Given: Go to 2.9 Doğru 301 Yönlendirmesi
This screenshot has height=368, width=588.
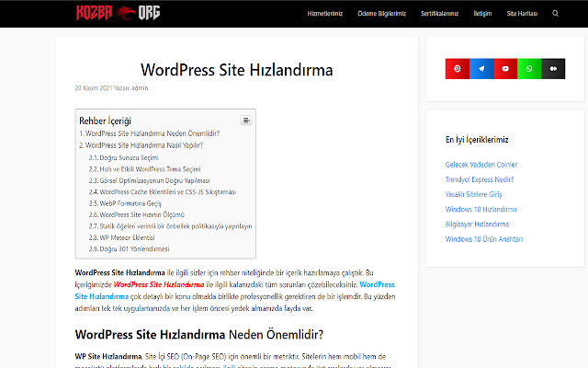Looking at the screenshot, I should coord(129,249).
